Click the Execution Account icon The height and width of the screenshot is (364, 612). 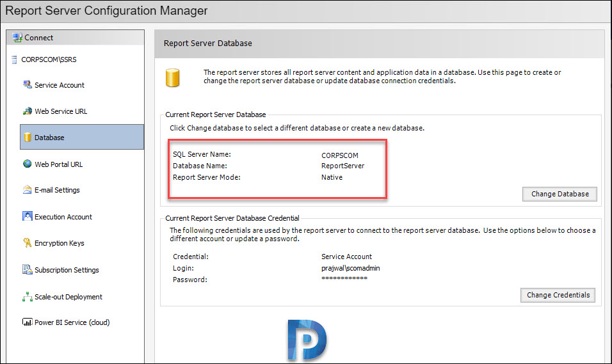pyautogui.click(x=28, y=216)
